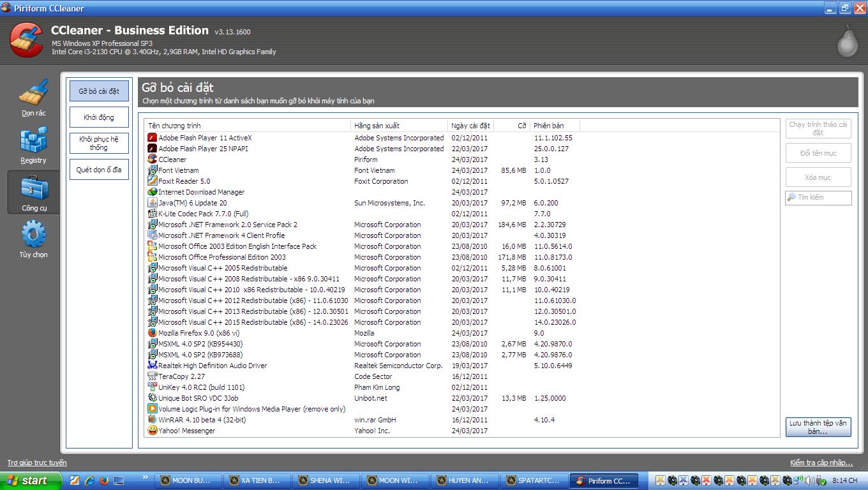Sort list by Ngày cài đặt column

pyautogui.click(x=470, y=126)
